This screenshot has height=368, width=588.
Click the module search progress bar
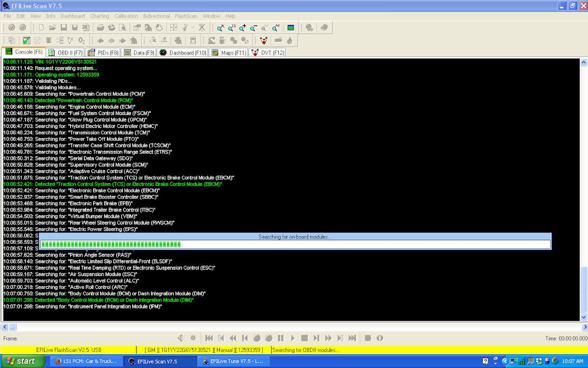click(295, 244)
